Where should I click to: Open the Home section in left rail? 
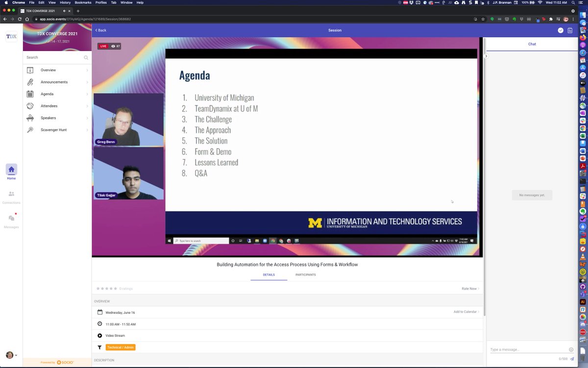click(x=11, y=172)
